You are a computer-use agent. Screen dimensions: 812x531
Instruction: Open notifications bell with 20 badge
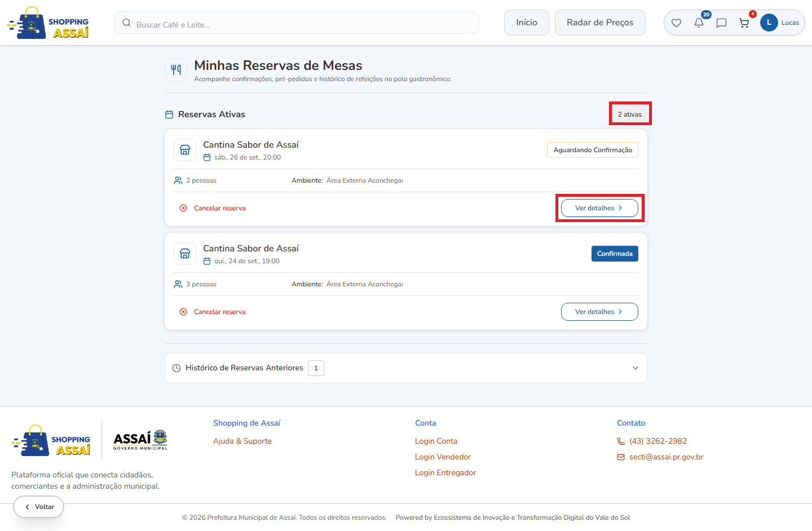click(699, 23)
